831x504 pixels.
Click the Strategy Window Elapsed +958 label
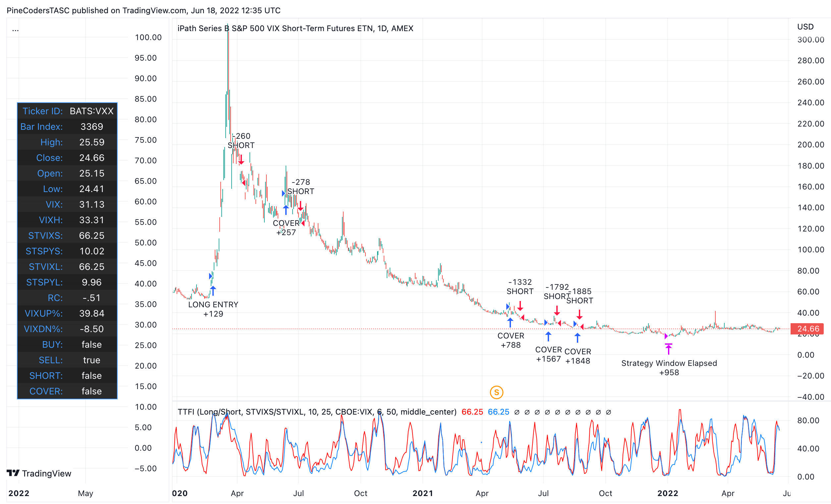point(669,368)
